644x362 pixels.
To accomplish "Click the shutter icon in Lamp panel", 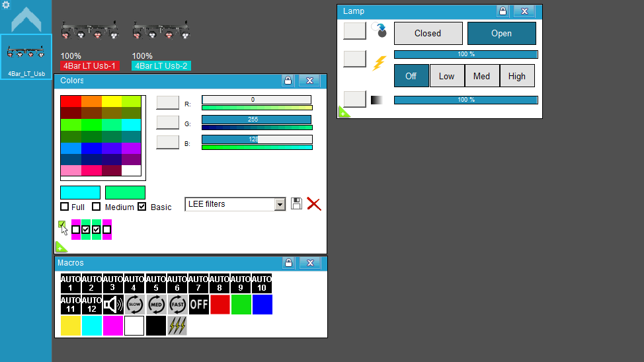I will (x=379, y=30).
